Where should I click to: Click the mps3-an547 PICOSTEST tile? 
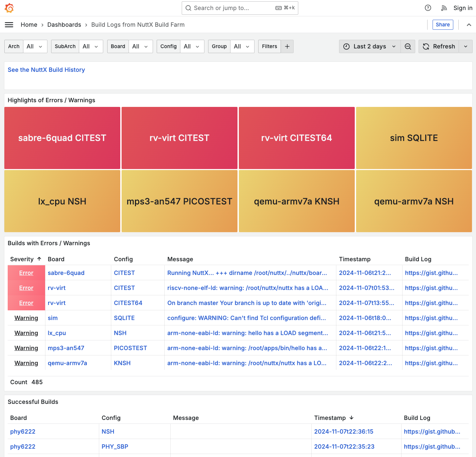(179, 201)
